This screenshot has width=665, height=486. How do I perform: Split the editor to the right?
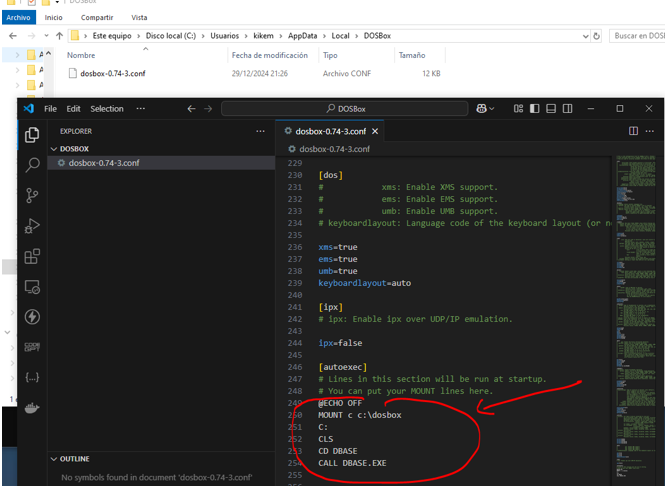pos(634,131)
